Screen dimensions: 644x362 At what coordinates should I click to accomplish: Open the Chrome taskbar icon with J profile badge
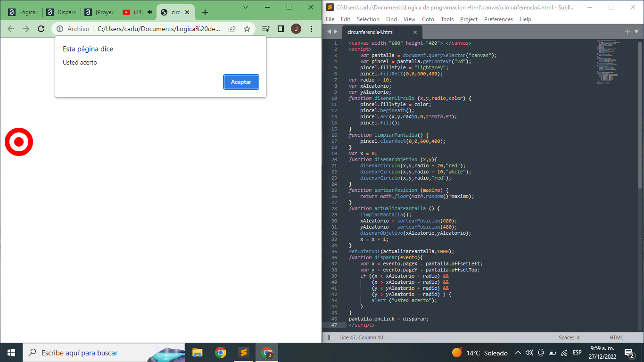click(267, 353)
